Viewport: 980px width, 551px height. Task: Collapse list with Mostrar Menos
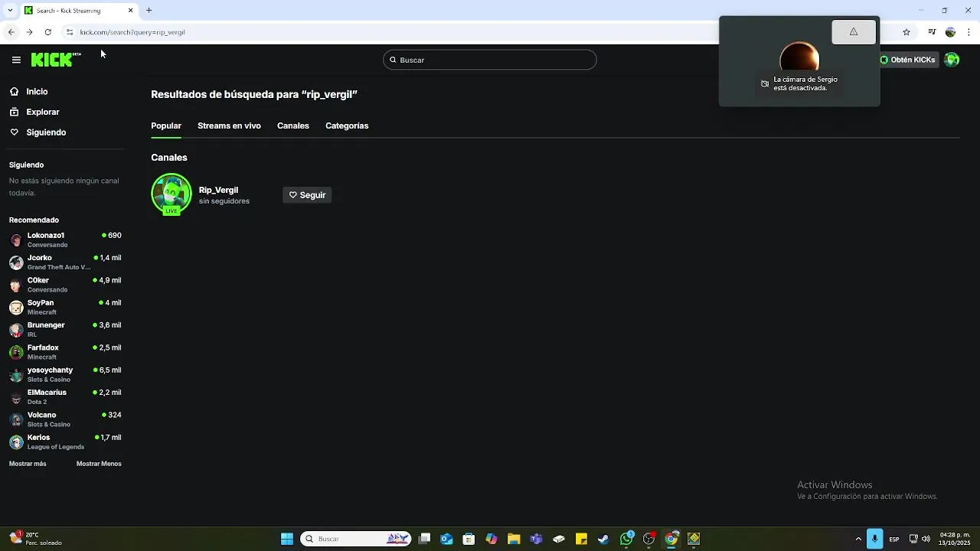point(99,464)
